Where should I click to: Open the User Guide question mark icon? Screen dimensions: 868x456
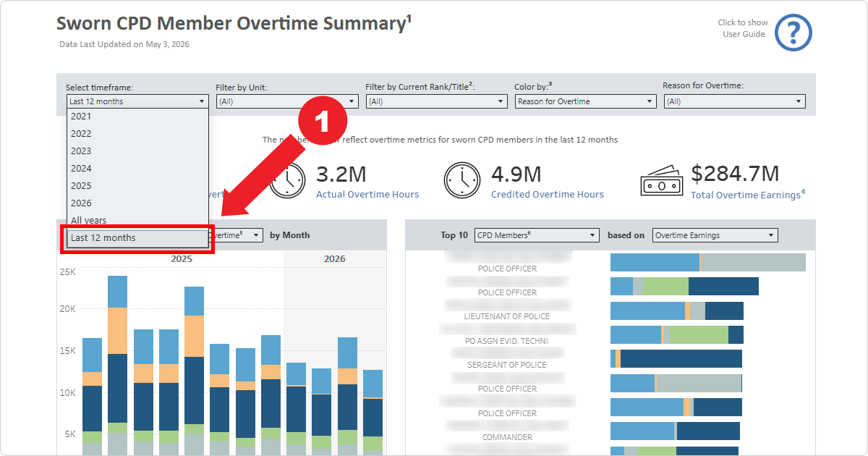pyautogui.click(x=793, y=33)
